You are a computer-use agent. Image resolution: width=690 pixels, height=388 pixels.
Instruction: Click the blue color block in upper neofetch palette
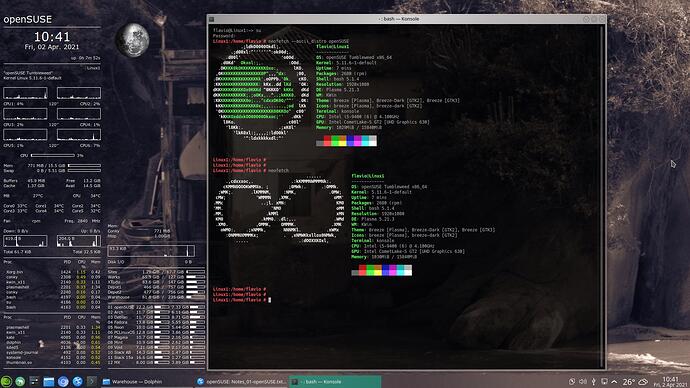350,140
